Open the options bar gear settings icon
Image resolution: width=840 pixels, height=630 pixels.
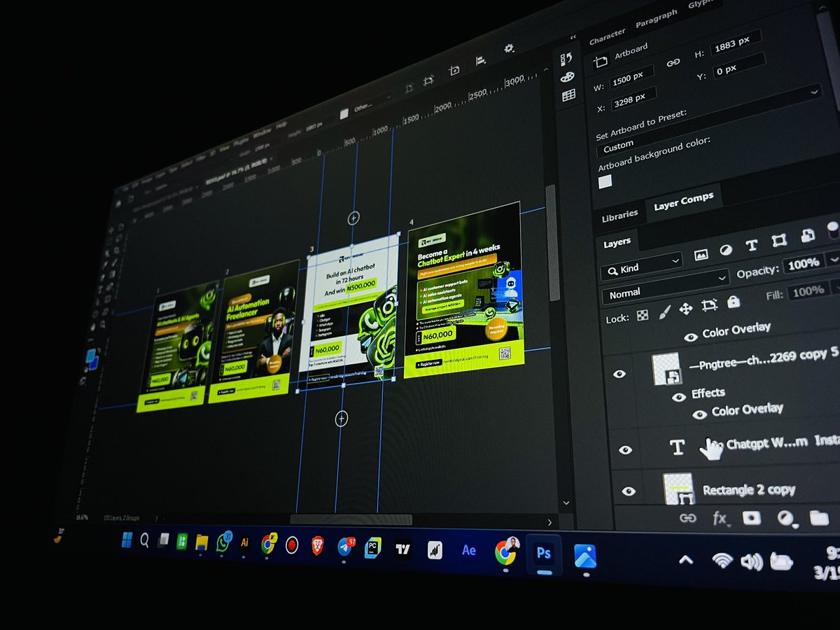(x=509, y=48)
